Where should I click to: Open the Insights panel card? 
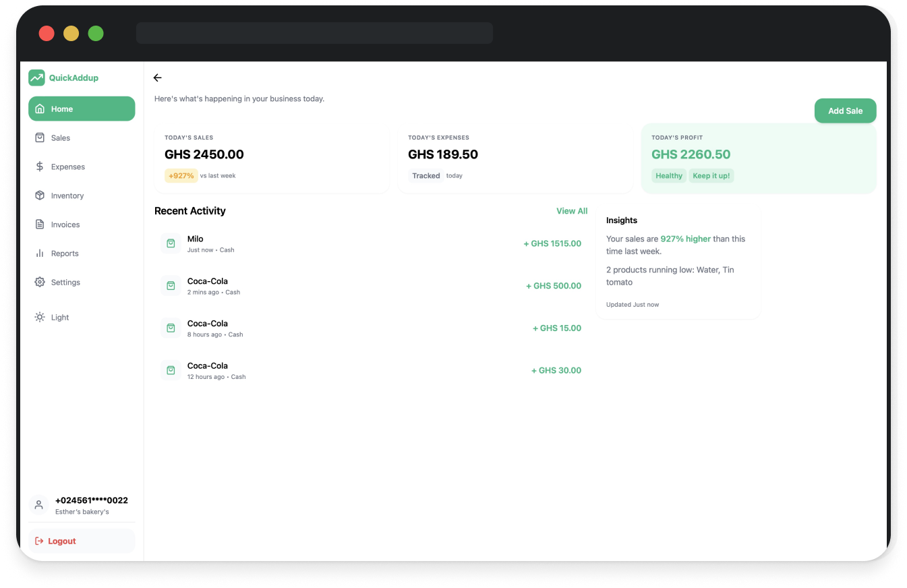(678, 262)
